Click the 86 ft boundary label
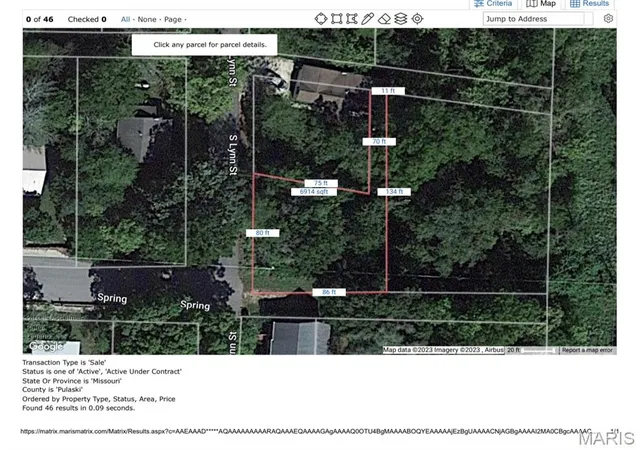Image resolution: width=640 pixels, height=450 pixels. pyautogui.click(x=329, y=292)
